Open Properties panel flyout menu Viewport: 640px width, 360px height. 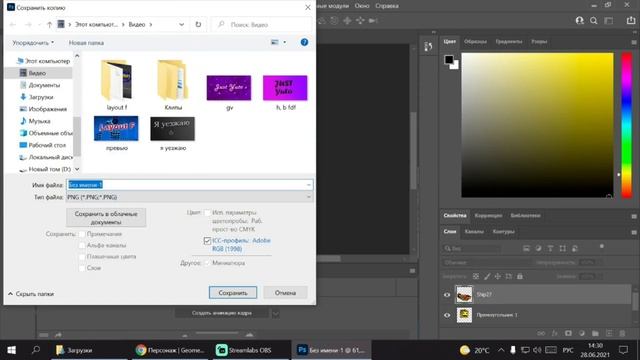(634, 216)
